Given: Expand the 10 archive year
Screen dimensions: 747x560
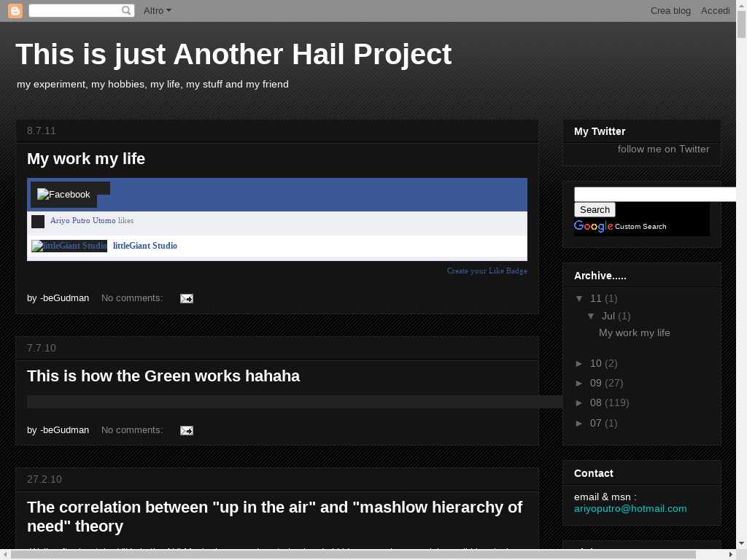Looking at the screenshot, I should click(580, 363).
